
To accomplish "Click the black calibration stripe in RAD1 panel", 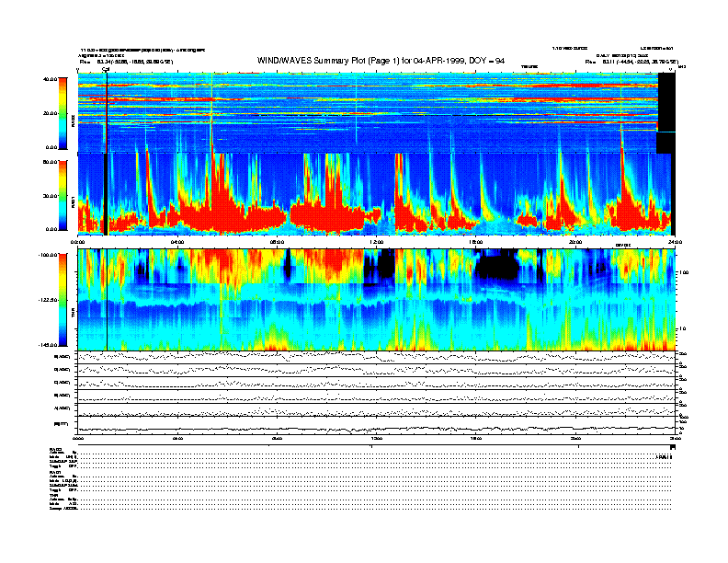I will 106,194.
